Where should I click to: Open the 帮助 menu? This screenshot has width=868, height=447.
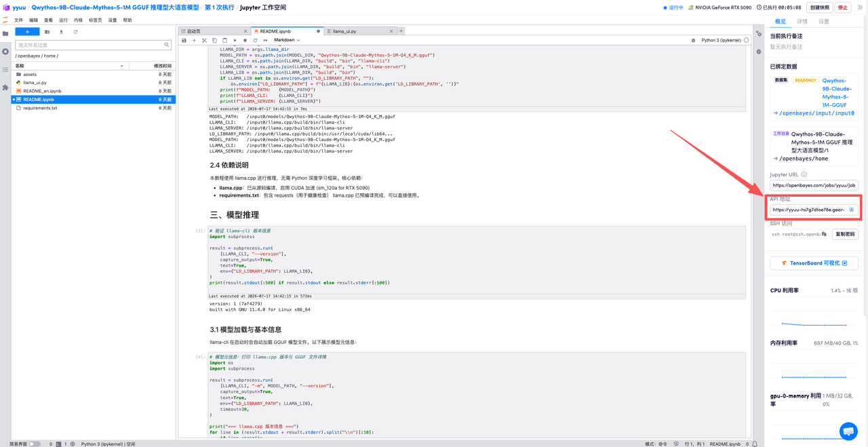pos(127,20)
